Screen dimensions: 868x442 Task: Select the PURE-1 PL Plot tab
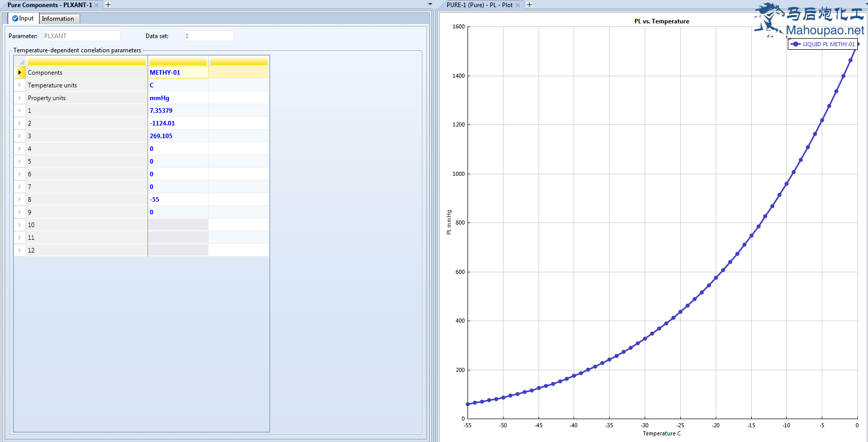click(x=480, y=5)
